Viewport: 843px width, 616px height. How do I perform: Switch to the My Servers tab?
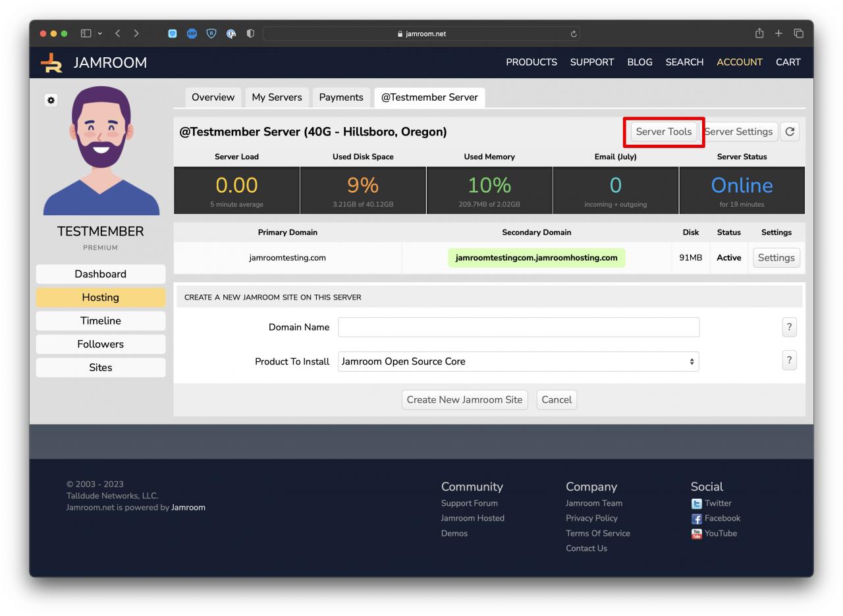click(277, 97)
